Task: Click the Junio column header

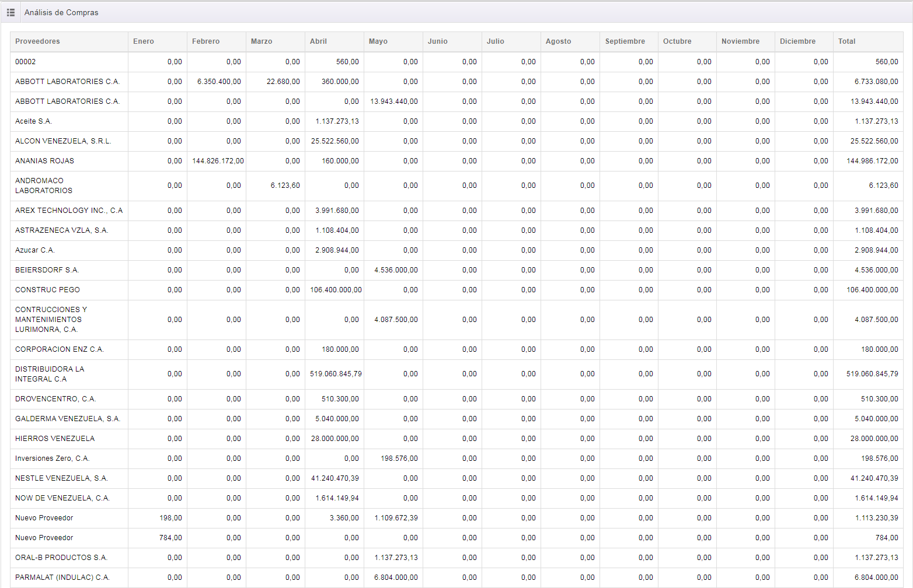Action: point(452,41)
